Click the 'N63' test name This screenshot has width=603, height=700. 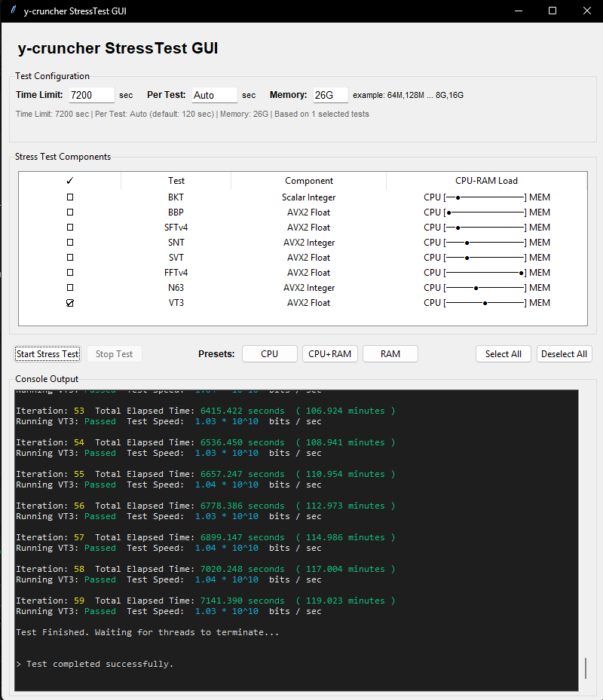coord(176,288)
